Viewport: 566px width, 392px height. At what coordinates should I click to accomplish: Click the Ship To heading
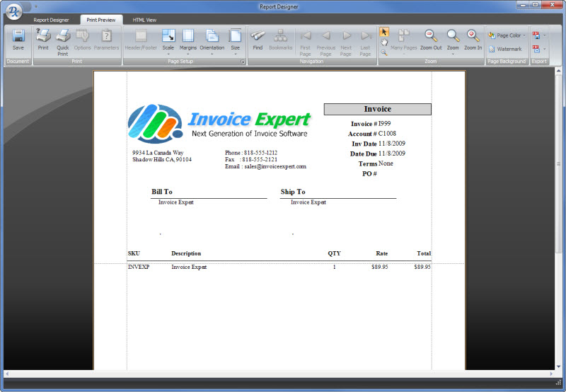[x=293, y=192]
